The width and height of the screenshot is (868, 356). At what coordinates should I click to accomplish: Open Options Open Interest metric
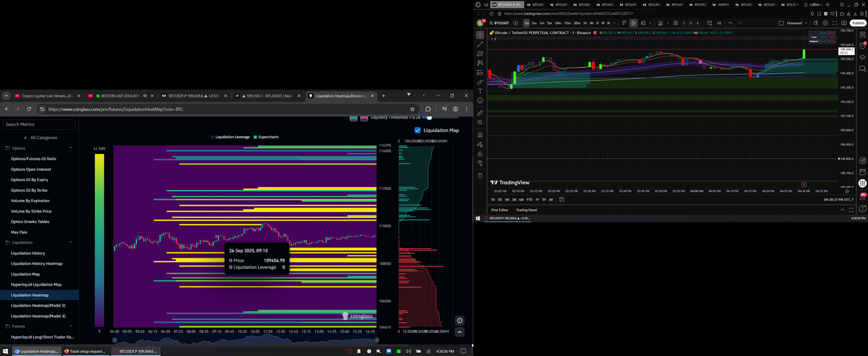click(31, 170)
